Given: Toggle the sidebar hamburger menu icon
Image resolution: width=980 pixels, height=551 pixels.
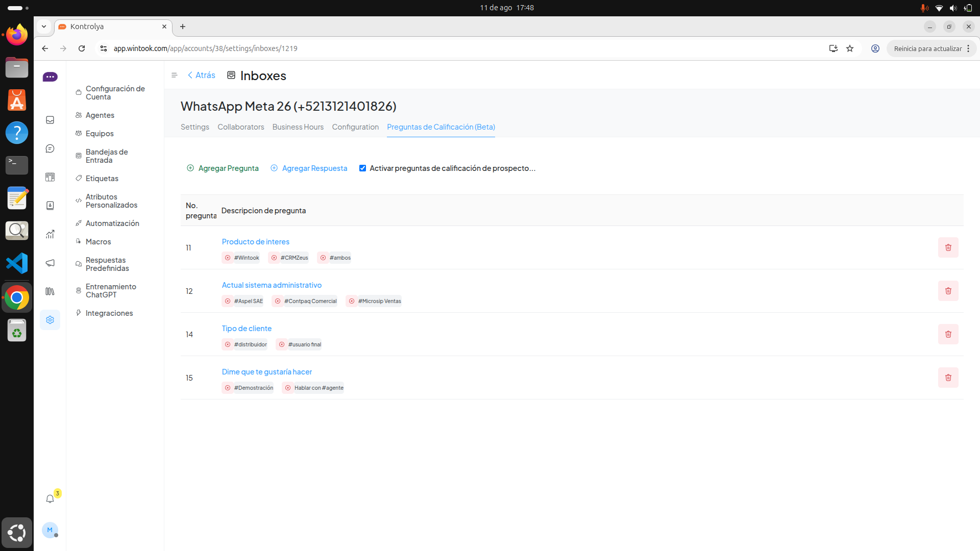Looking at the screenshot, I should click(x=175, y=75).
